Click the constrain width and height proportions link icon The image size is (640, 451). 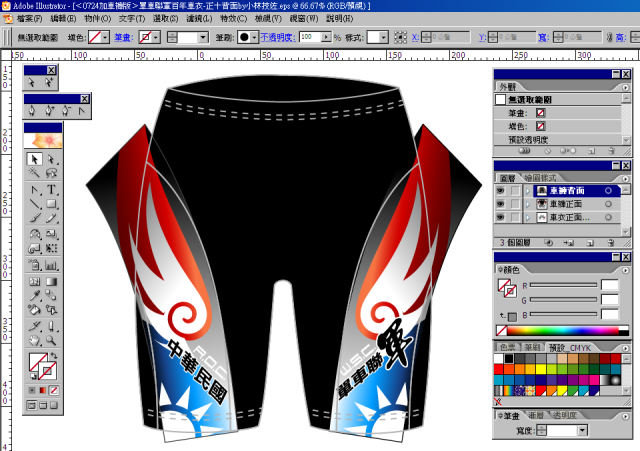pyautogui.click(x=609, y=37)
